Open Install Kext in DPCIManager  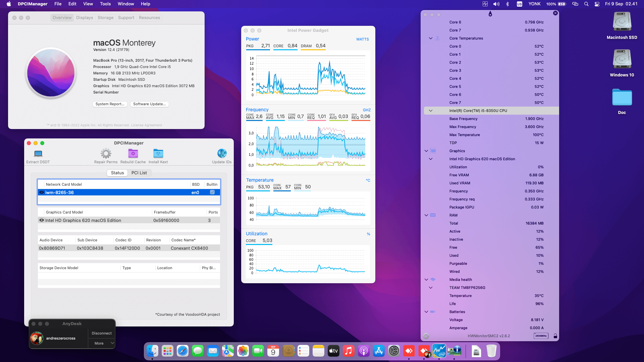158,154
